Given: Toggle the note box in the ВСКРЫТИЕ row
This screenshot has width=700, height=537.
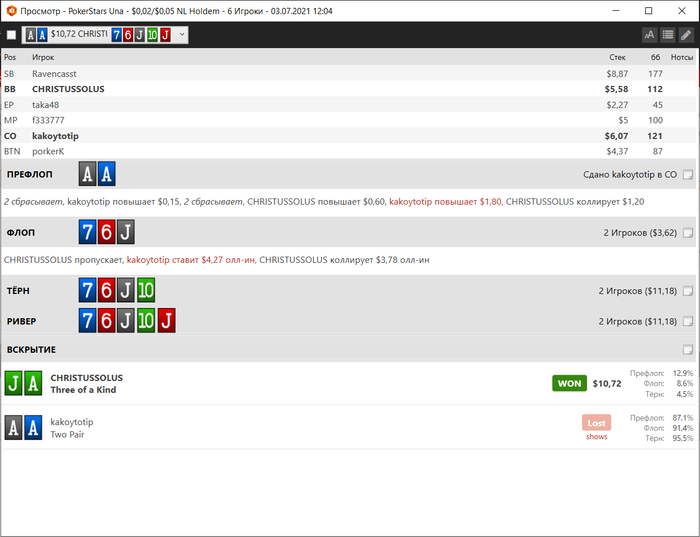Looking at the screenshot, I should [x=688, y=350].
